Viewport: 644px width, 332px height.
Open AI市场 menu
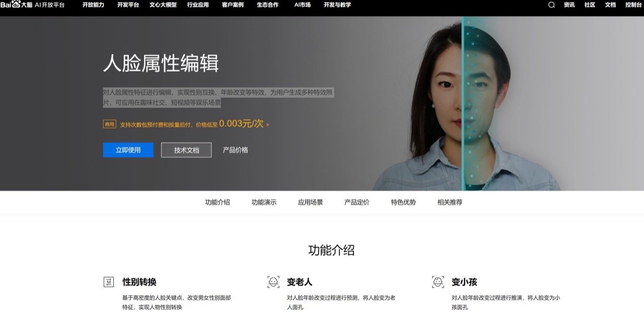pyautogui.click(x=302, y=5)
